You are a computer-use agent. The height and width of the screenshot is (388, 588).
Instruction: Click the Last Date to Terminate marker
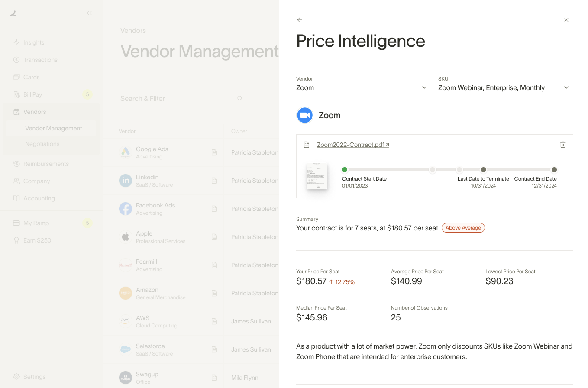[483, 170]
